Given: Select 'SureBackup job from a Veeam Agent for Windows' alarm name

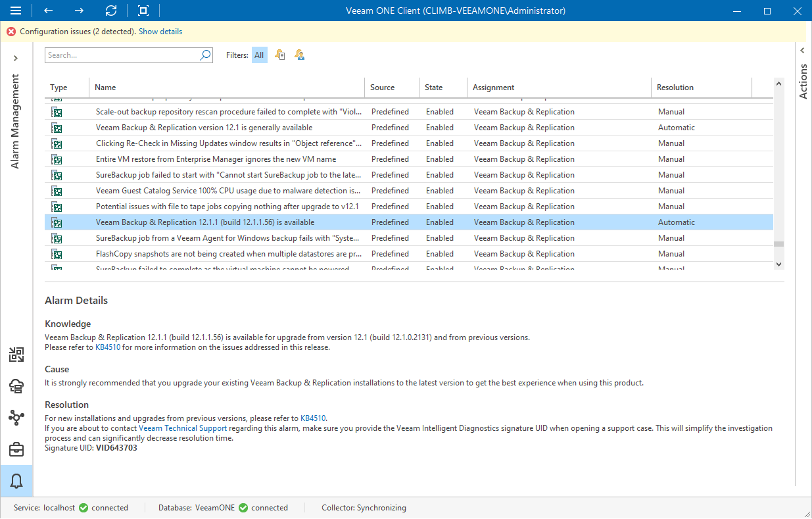Looking at the screenshot, I should point(227,238).
